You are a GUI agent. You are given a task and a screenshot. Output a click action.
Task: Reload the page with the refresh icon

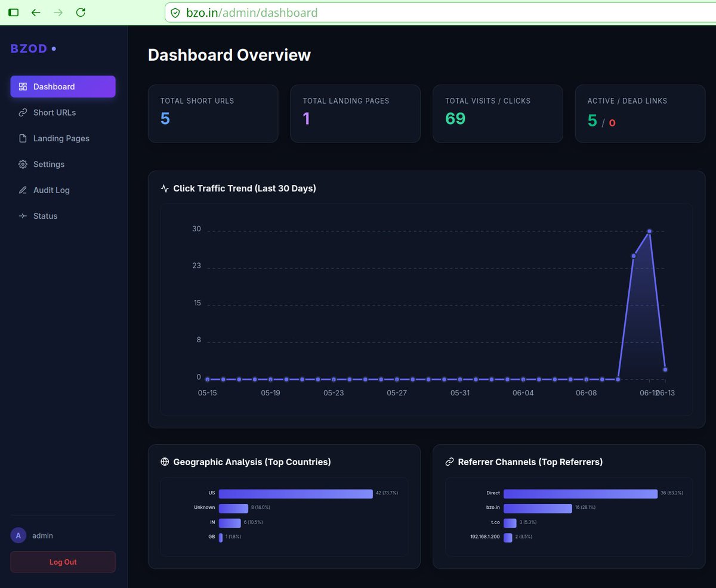pos(81,13)
